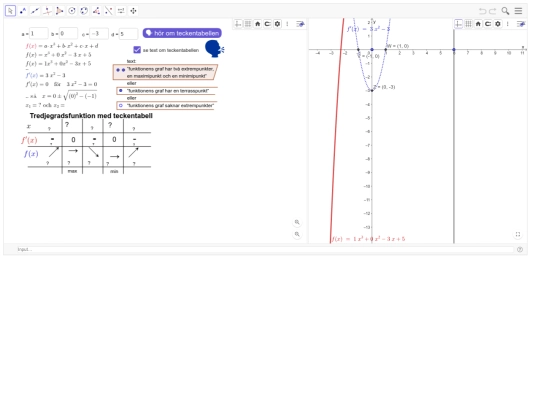Open the search magnifier in top bar
This screenshot has height=405, width=540.
point(505,11)
